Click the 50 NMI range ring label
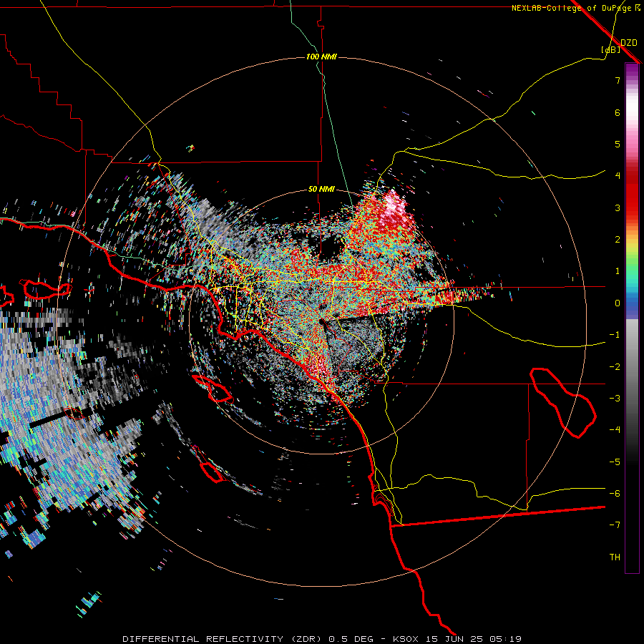Image resolution: width=644 pixels, height=644 pixels. (x=321, y=190)
